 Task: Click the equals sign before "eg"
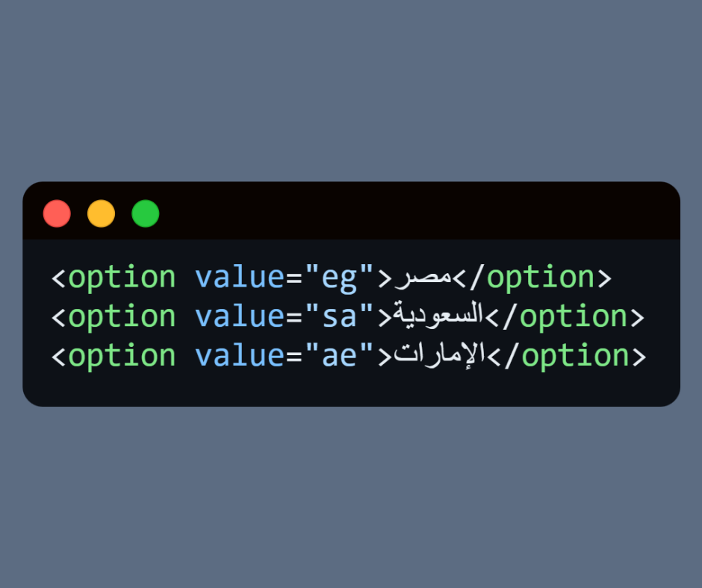coord(294,278)
